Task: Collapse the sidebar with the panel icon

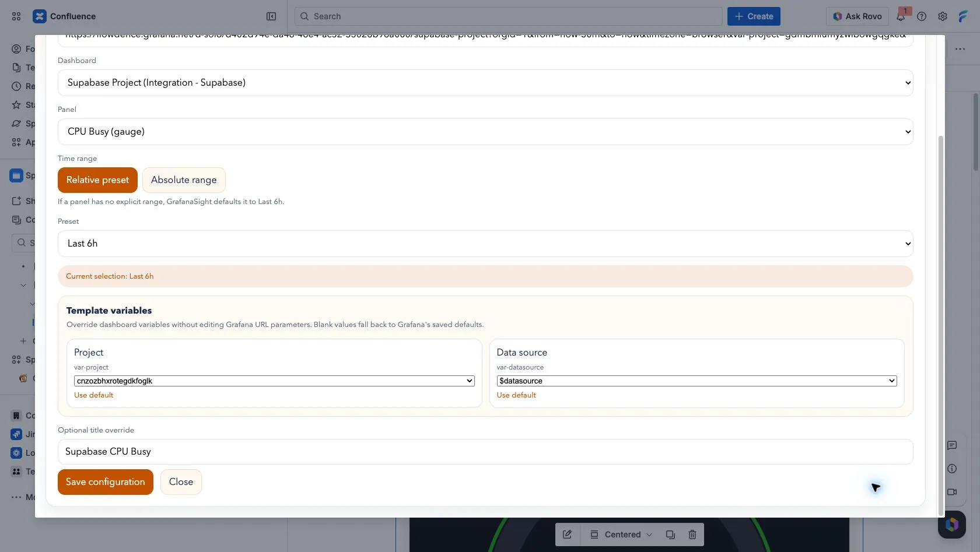Action: pyautogui.click(x=271, y=16)
